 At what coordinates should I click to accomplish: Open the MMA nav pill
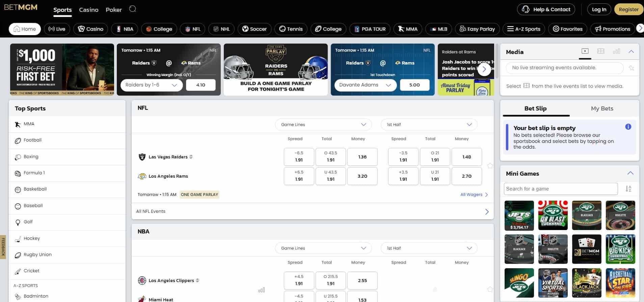408,29
